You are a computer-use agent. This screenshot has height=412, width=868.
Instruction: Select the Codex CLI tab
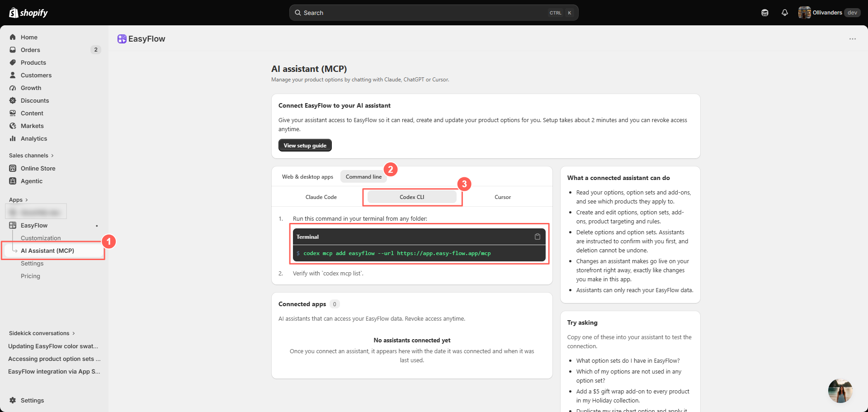[412, 197]
